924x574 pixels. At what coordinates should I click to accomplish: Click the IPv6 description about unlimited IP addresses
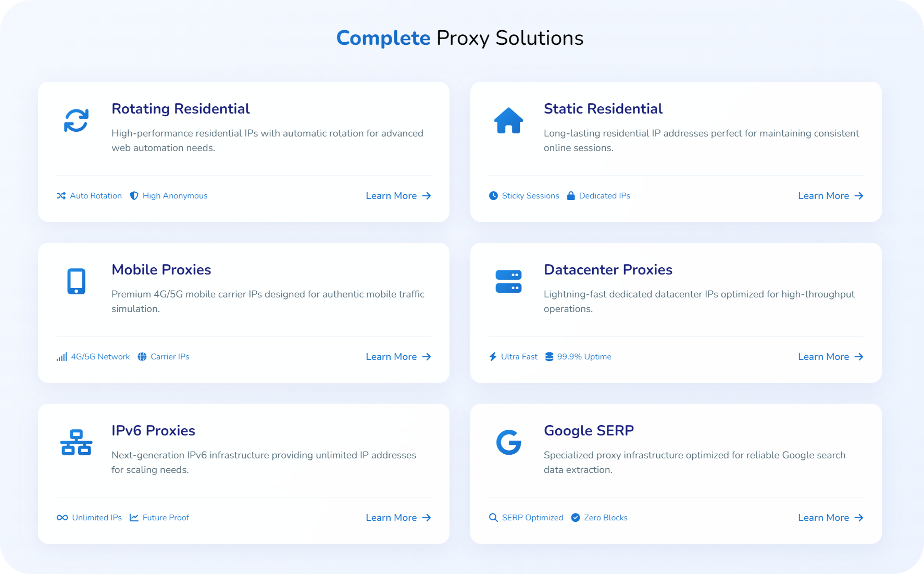(264, 463)
